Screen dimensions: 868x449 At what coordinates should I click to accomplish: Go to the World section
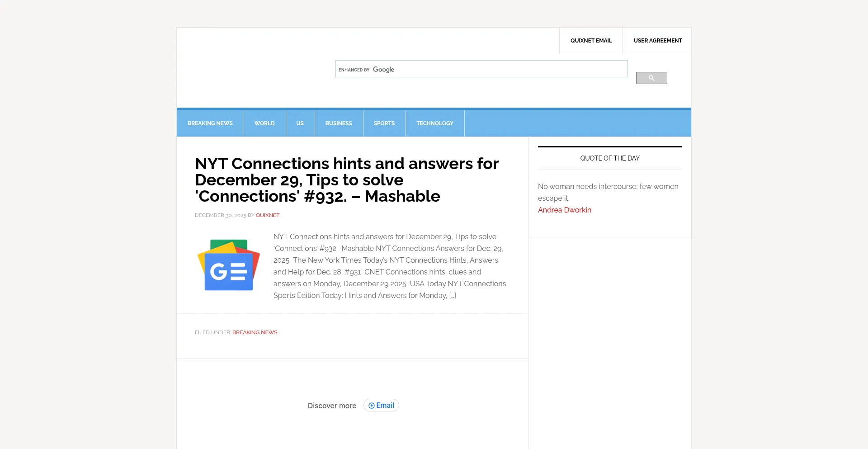coord(264,123)
